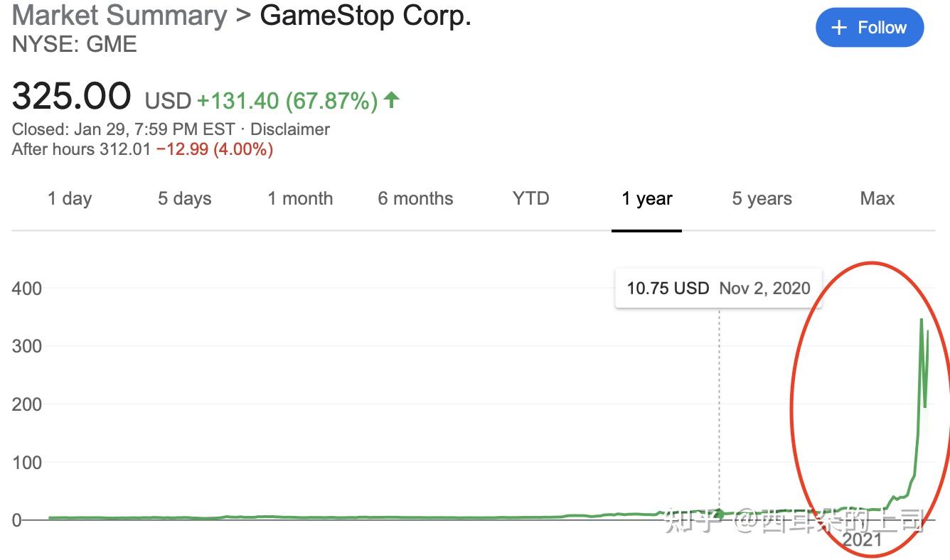Click the dotted line marker on the chart

point(720,398)
